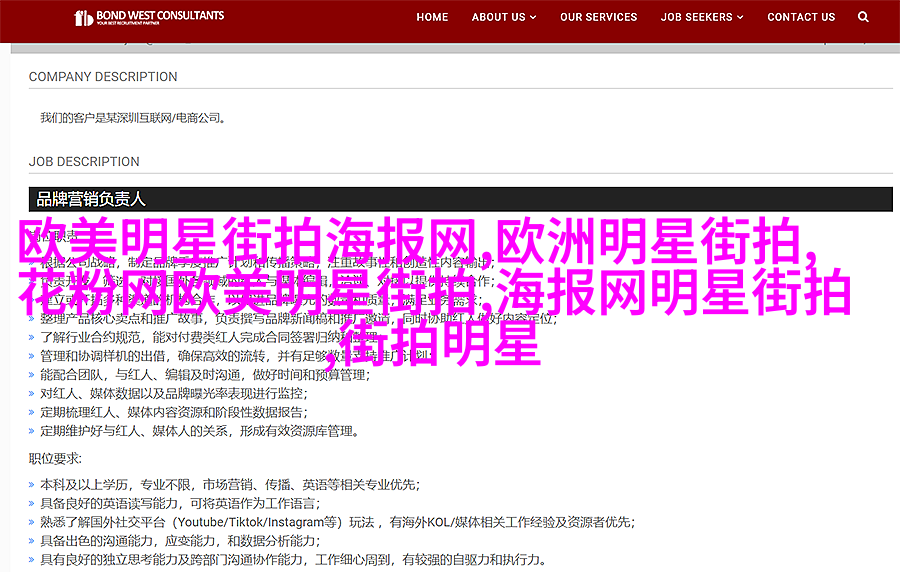Viewport: 900px width, 572px height.
Task: Expand the JOB SEEKERS dropdown chevron
Action: click(x=740, y=18)
